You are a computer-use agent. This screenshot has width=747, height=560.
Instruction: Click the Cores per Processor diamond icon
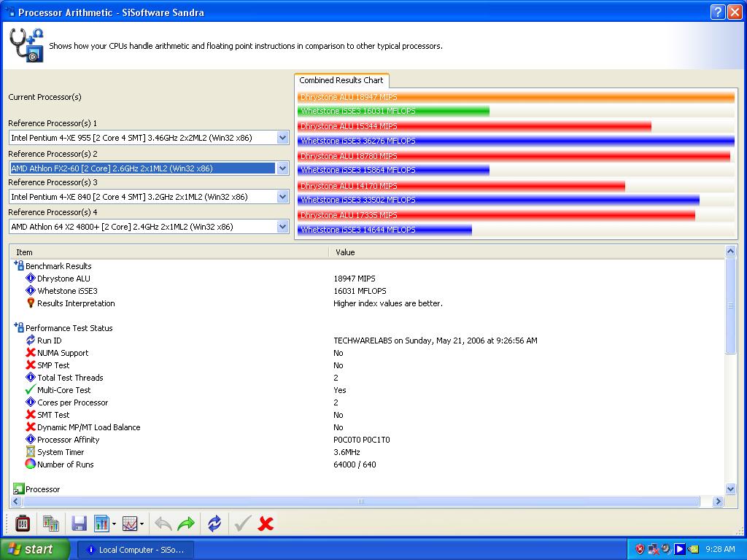pos(31,402)
